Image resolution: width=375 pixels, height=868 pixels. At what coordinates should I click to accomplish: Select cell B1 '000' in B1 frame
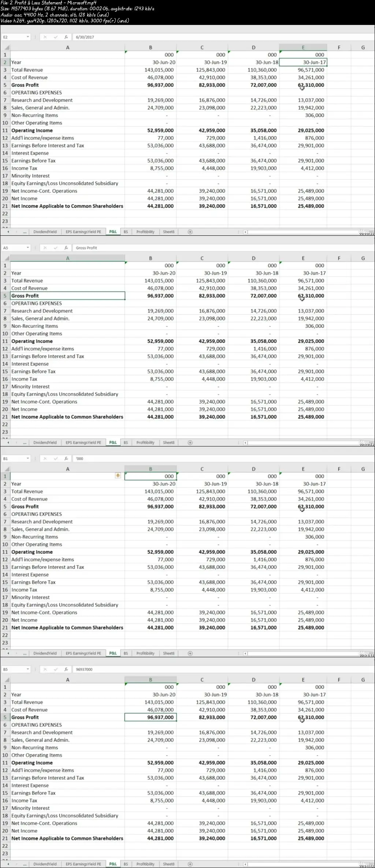point(151,476)
